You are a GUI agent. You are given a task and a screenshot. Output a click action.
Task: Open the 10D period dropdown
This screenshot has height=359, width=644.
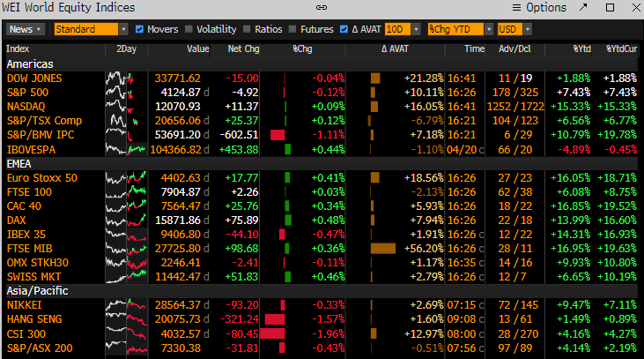coord(416,29)
